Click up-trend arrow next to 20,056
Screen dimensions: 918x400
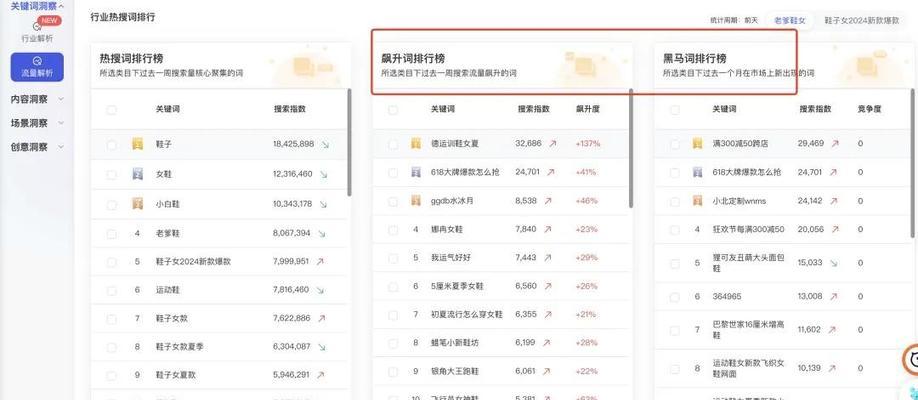834,230
